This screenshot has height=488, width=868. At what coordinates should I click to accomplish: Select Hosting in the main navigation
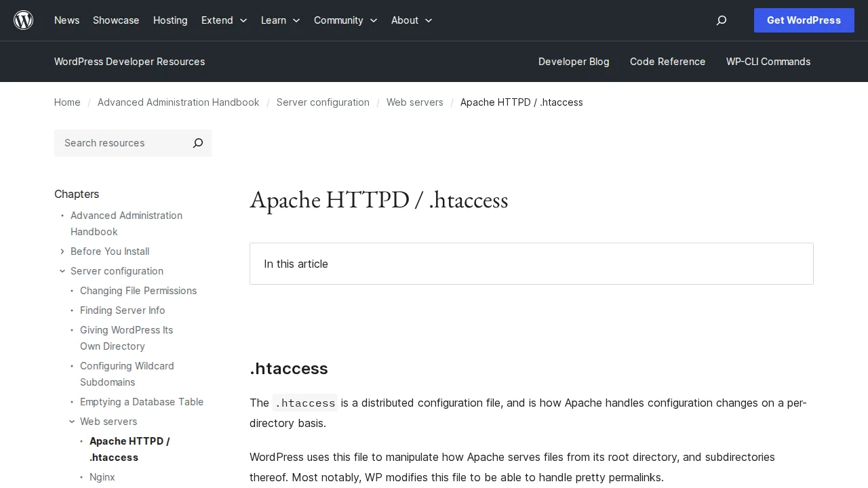170,20
